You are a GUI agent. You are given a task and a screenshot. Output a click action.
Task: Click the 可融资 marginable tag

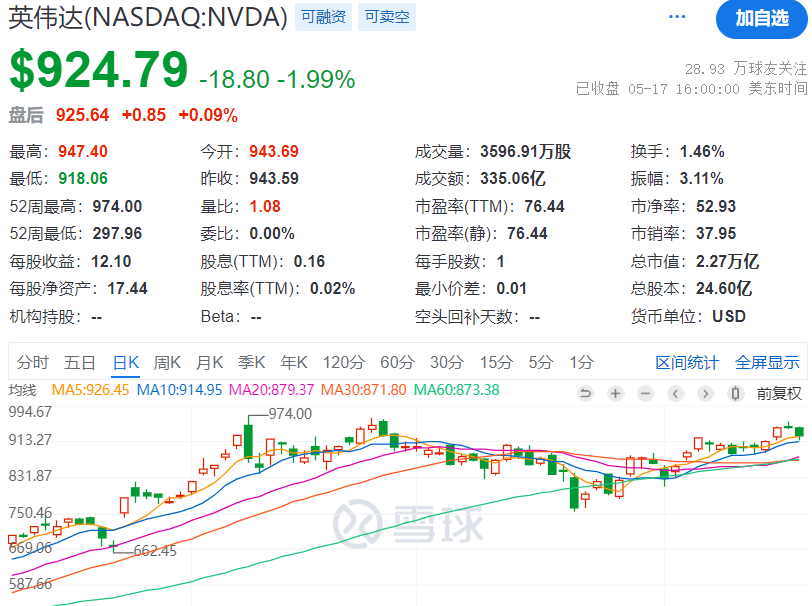[322, 17]
